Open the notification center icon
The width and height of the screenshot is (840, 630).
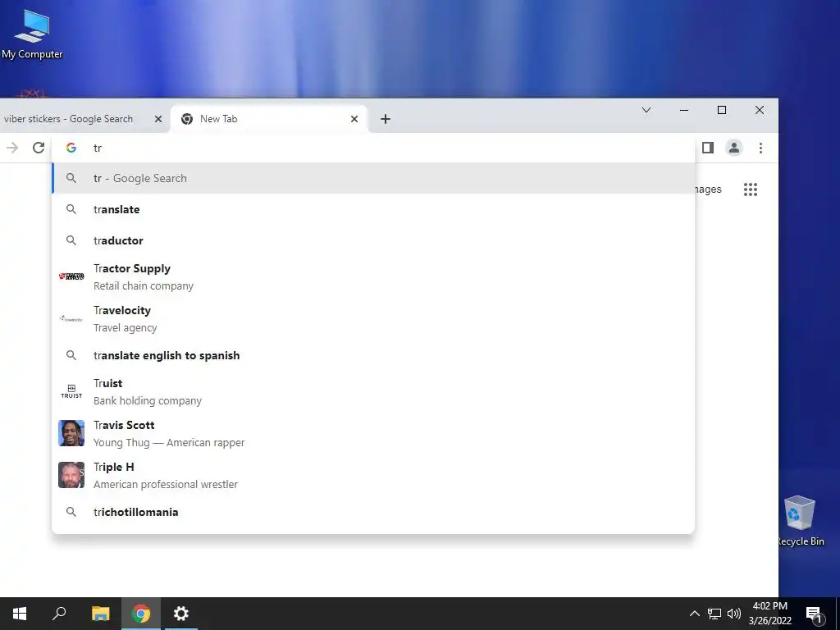point(814,614)
